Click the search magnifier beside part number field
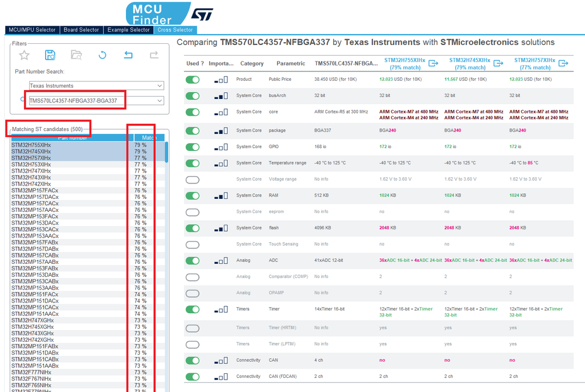This screenshot has height=392, width=585. (22, 99)
